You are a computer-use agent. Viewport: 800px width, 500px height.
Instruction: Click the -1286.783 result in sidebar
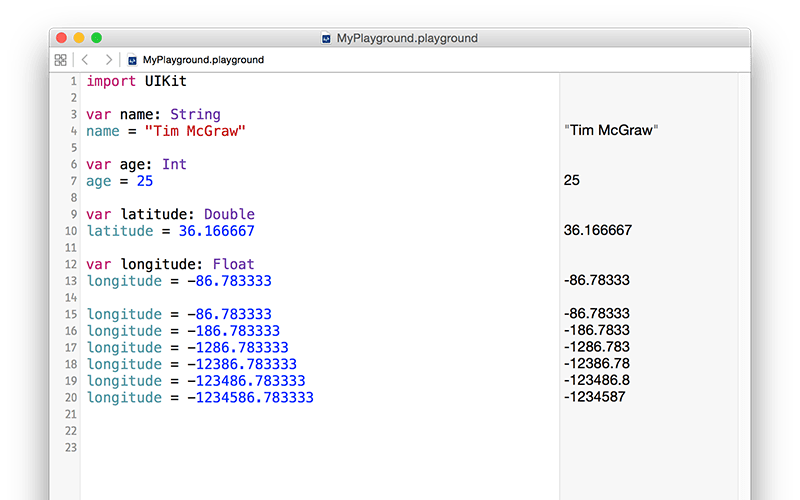[x=596, y=347]
